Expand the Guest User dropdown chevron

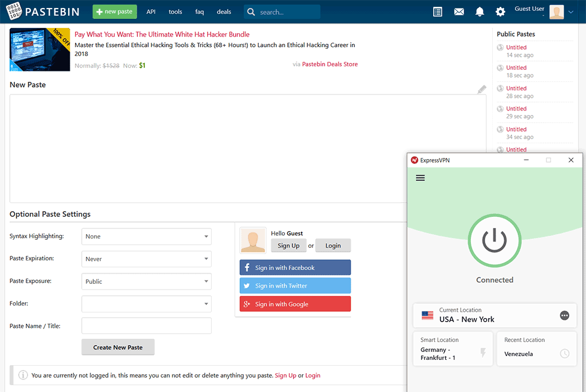coord(571,12)
